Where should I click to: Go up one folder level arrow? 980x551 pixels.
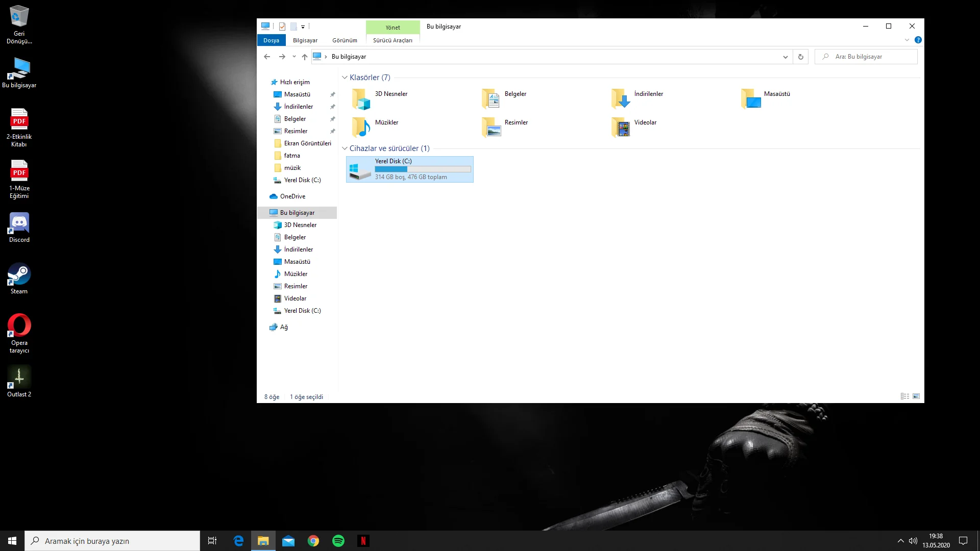[305, 57]
